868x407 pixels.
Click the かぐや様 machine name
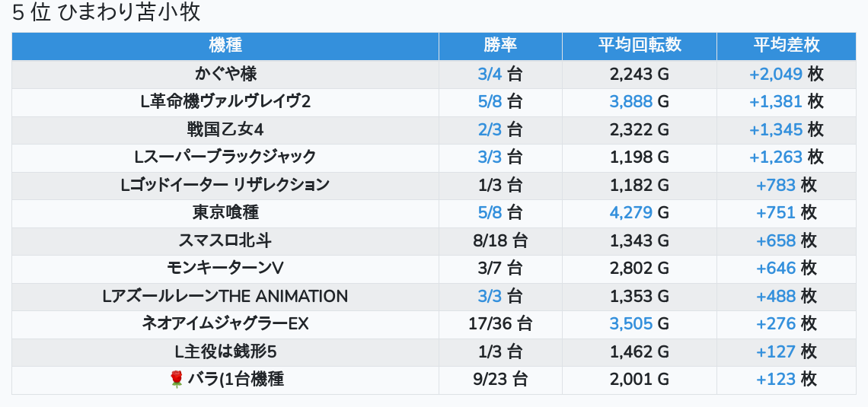point(225,74)
